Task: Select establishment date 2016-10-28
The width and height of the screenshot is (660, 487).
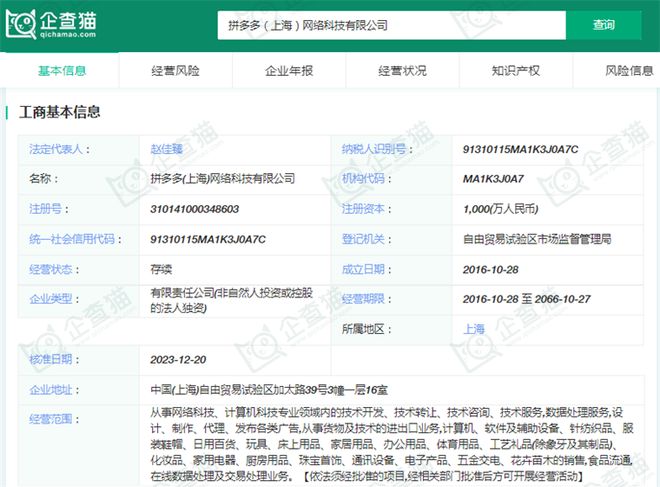Action: (491, 270)
